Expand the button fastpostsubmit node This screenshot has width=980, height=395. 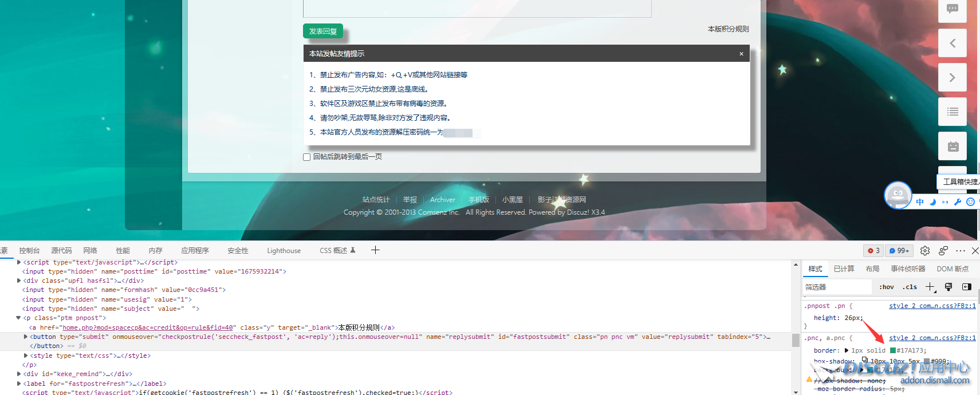pyautogui.click(x=26, y=337)
